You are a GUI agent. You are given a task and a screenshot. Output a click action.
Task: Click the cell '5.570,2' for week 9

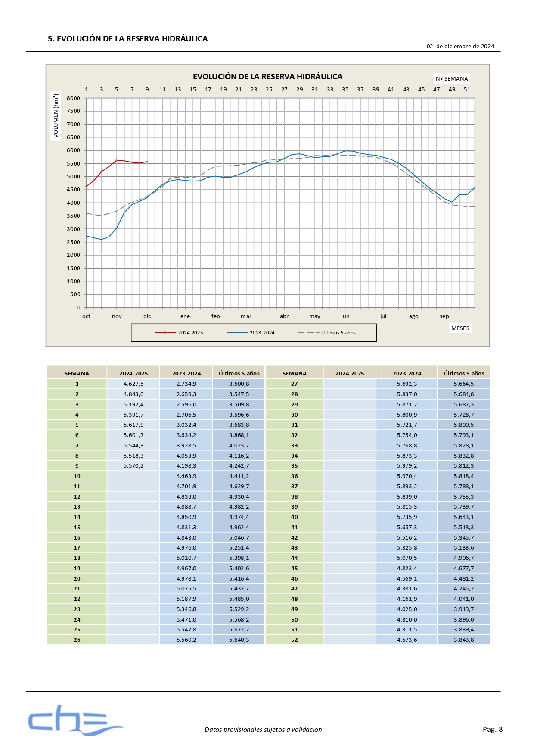pyautogui.click(x=133, y=466)
